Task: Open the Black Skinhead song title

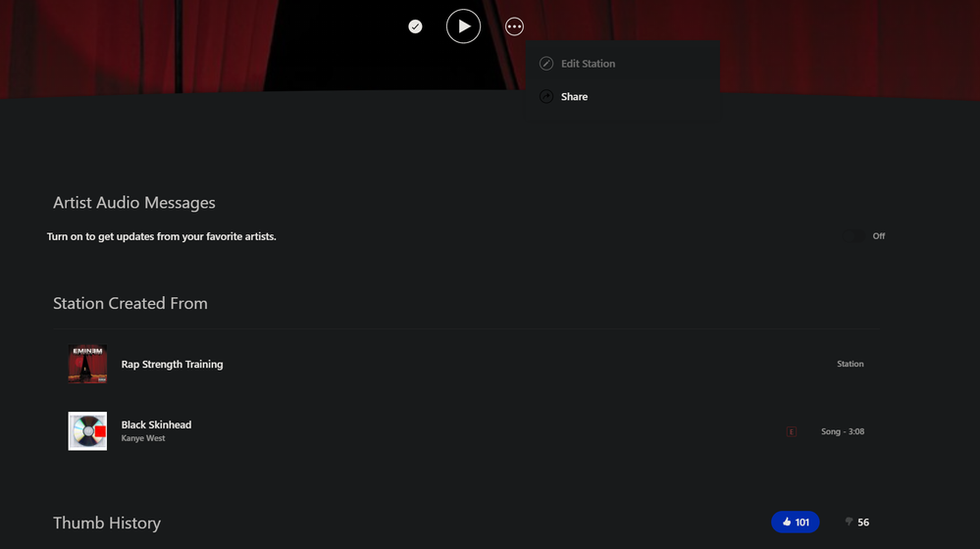Action: (156, 424)
